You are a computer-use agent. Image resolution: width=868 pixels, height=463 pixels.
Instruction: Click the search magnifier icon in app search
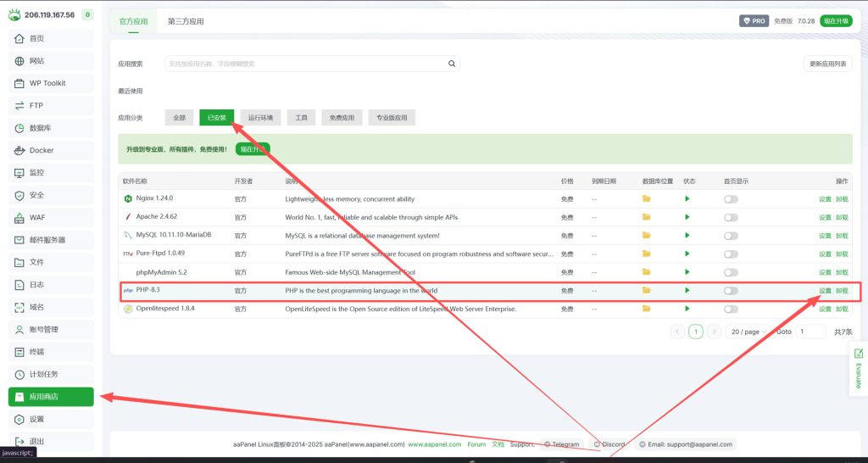point(452,64)
